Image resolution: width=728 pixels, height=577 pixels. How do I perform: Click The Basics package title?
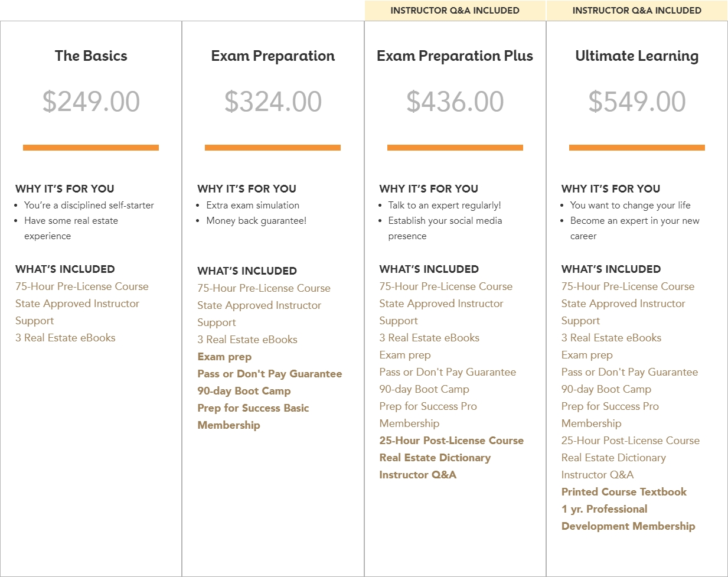(91, 56)
